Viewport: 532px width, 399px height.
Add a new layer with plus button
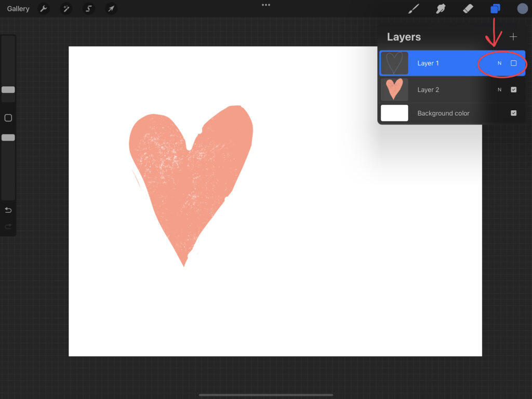[x=513, y=37]
